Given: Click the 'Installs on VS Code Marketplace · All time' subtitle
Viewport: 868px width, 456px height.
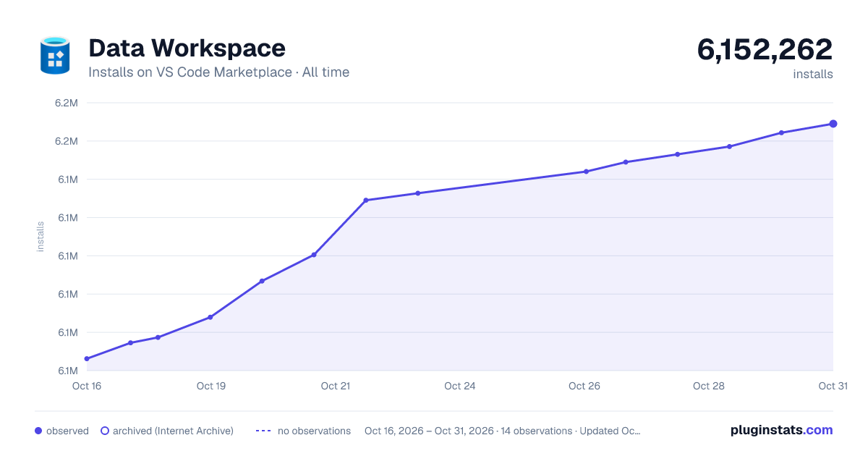Looking at the screenshot, I should click(x=218, y=72).
